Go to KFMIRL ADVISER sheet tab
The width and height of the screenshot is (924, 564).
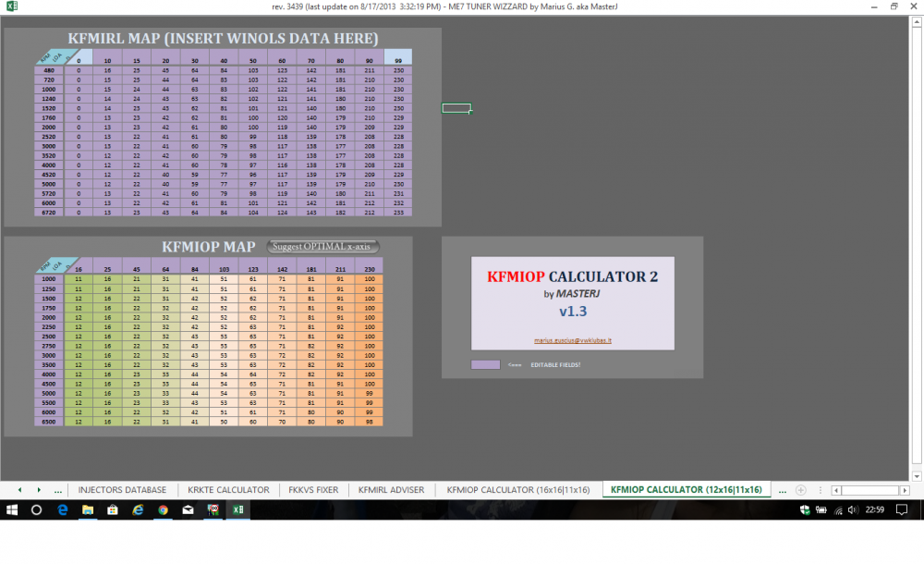pos(391,490)
